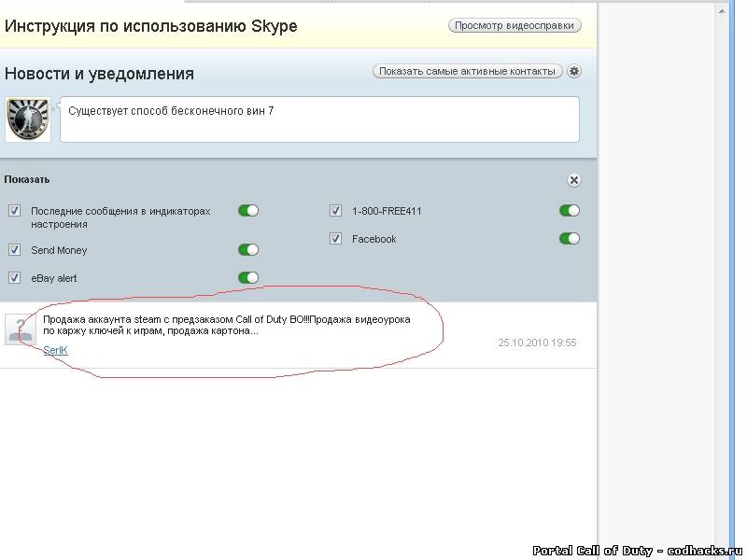
Task: Click the scrollbar up arrow
Action: pyautogui.click(x=722, y=10)
